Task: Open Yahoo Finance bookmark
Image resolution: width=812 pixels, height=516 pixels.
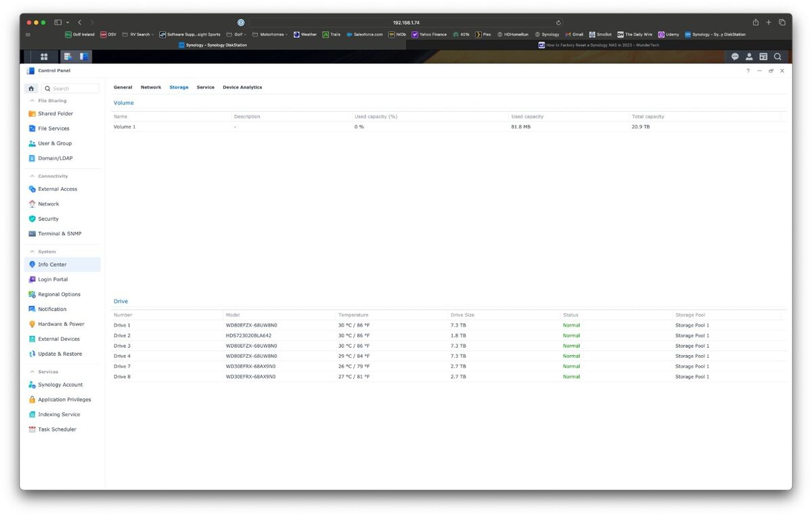Action: point(429,34)
